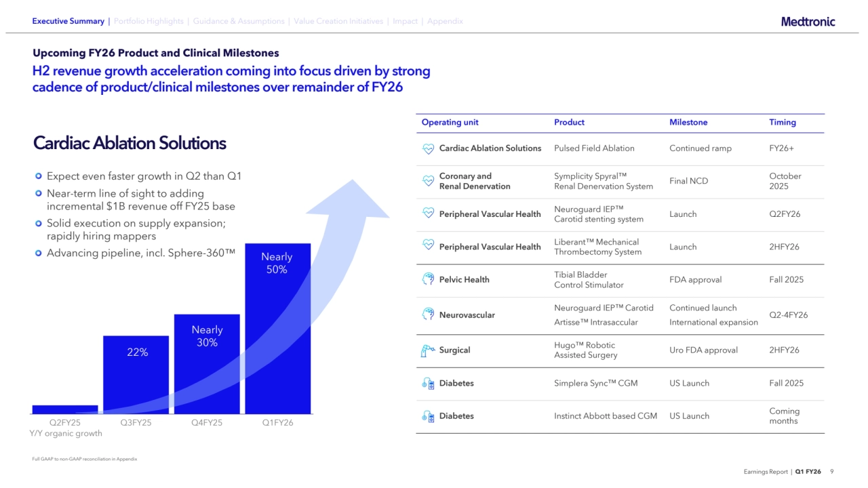868x488 pixels.
Task: Click the 'Tibial Bladder Control Stimulator' cell
Action: (x=589, y=280)
